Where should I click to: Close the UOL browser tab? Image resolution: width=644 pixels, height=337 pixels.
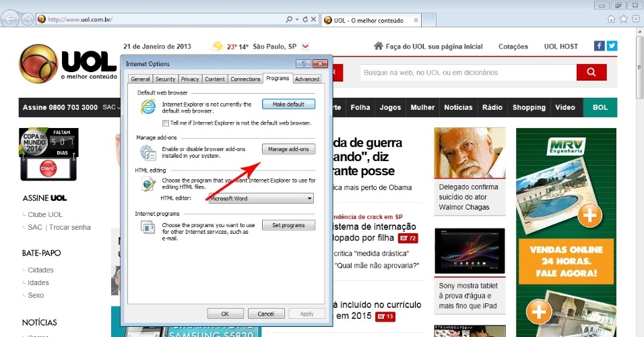416,20
